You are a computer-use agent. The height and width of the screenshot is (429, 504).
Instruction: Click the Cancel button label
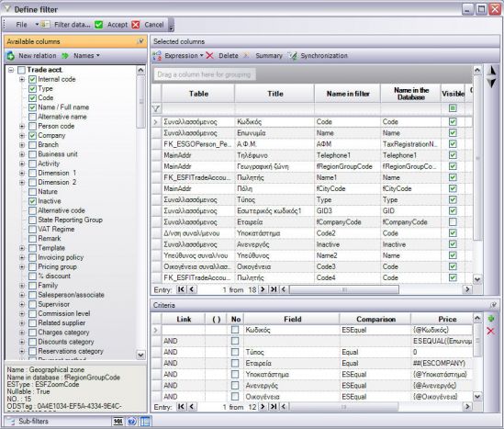[x=154, y=25]
